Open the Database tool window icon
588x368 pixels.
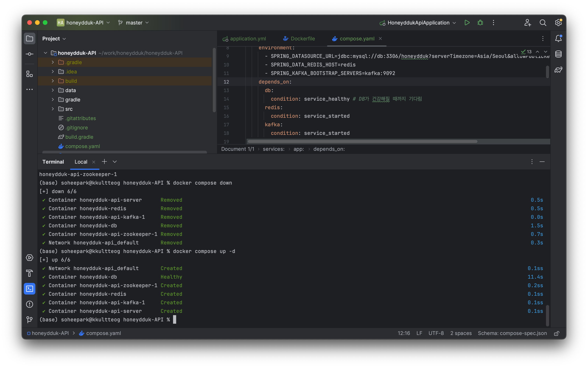[558, 54]
